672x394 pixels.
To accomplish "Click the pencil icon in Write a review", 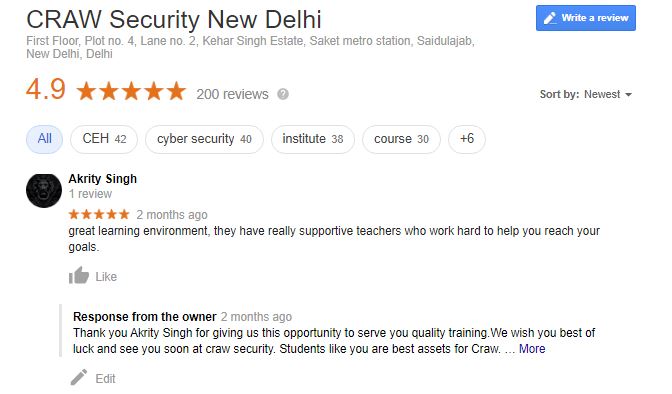I will coord(550,18).
